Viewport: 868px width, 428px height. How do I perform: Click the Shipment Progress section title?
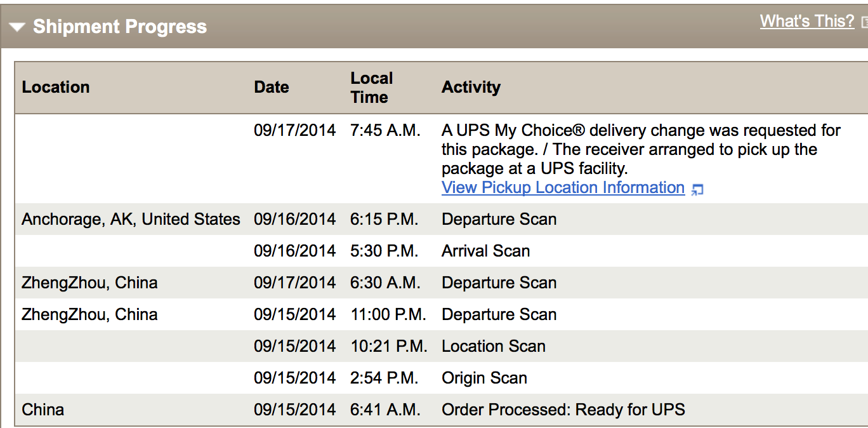(x=119, y=27)
